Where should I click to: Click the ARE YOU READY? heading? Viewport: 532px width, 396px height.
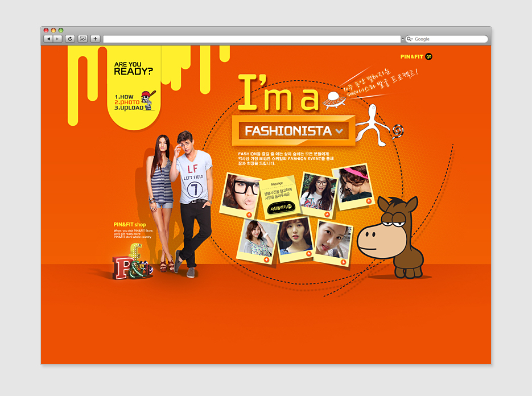133,68
